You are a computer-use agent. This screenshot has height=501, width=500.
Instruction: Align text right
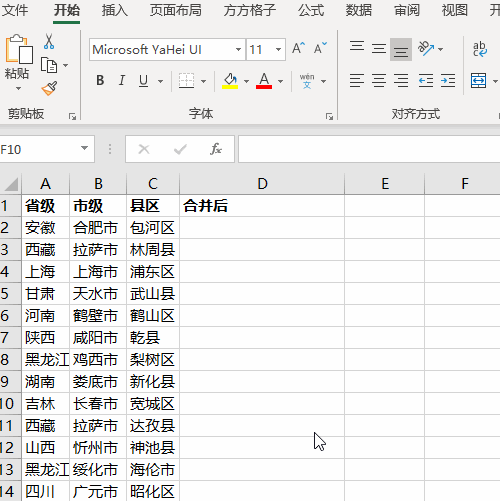click(x=401, y=81)
